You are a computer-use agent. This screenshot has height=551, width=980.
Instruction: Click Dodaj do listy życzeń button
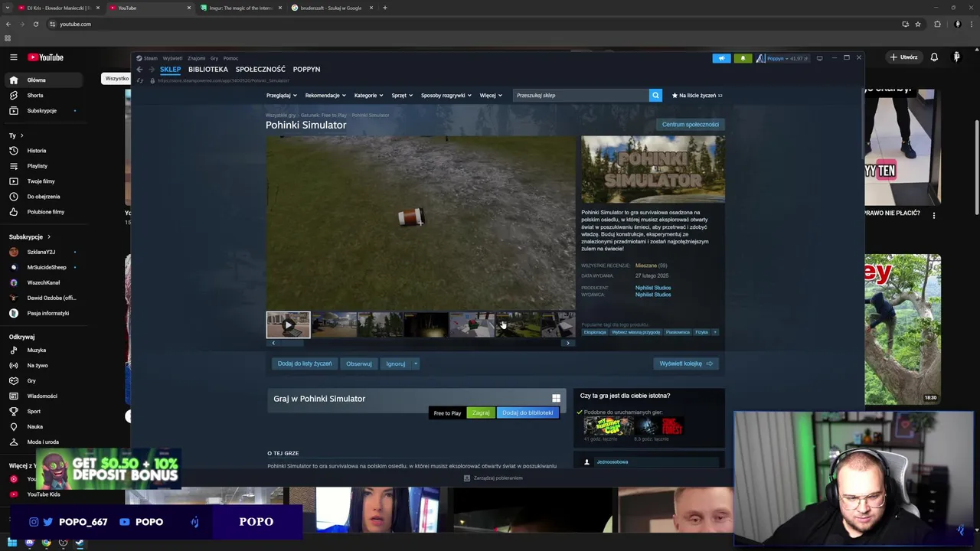(305, 364)
